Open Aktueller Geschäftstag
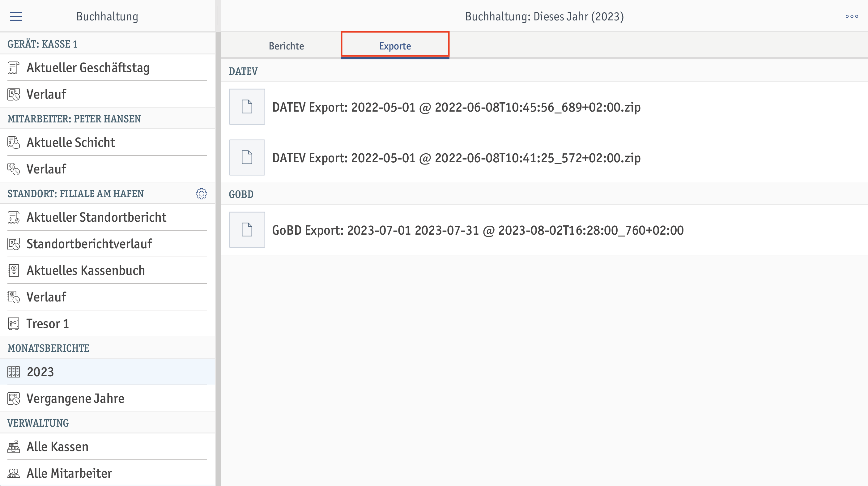 108,68
